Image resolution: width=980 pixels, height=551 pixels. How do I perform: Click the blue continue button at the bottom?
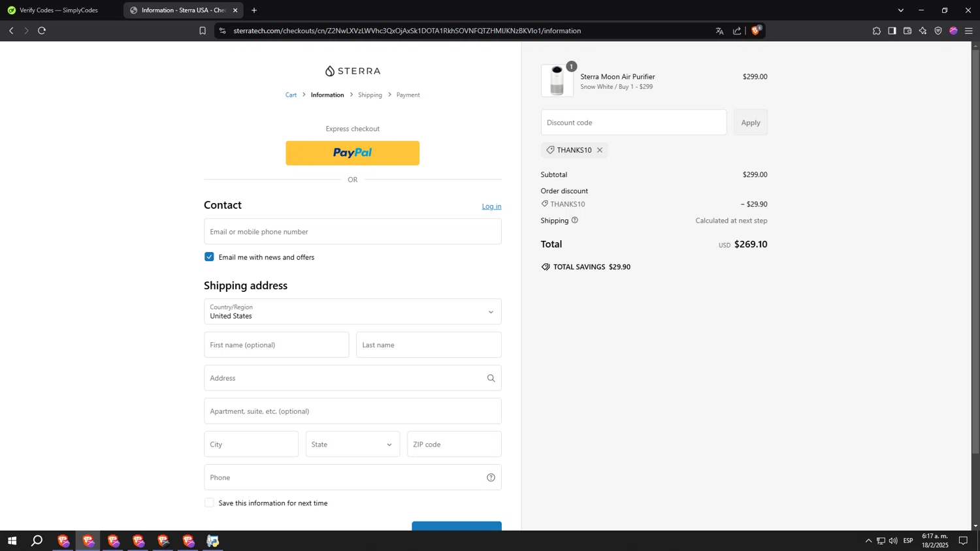click(x=457, y=526)
